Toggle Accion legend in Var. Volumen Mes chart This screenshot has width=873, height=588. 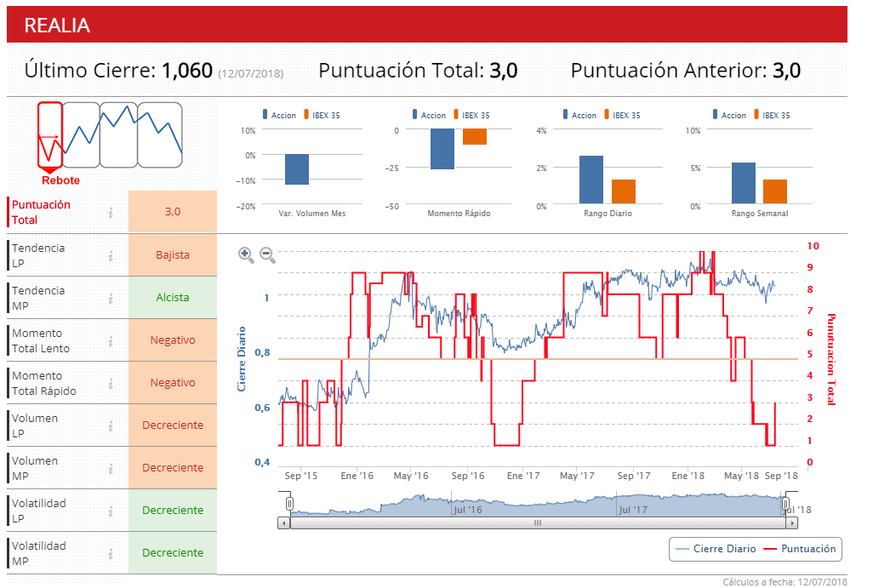click(x=279, y=115)
